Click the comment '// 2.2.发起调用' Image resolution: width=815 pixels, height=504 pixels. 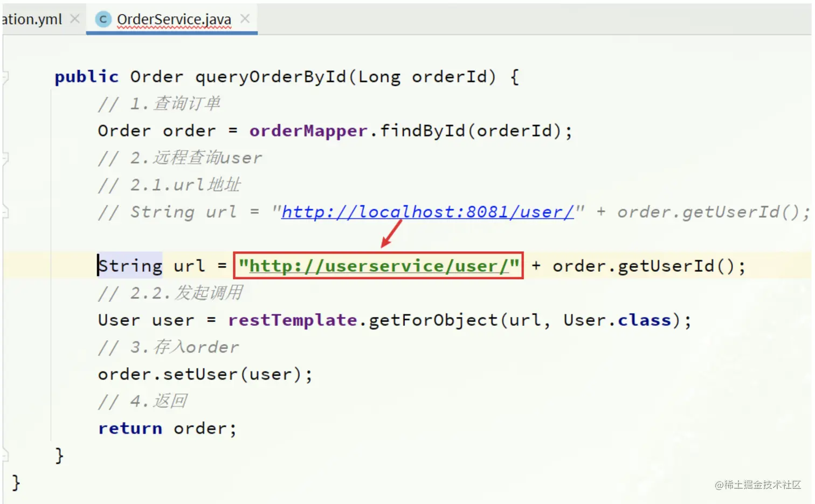[x=170, y=293]
